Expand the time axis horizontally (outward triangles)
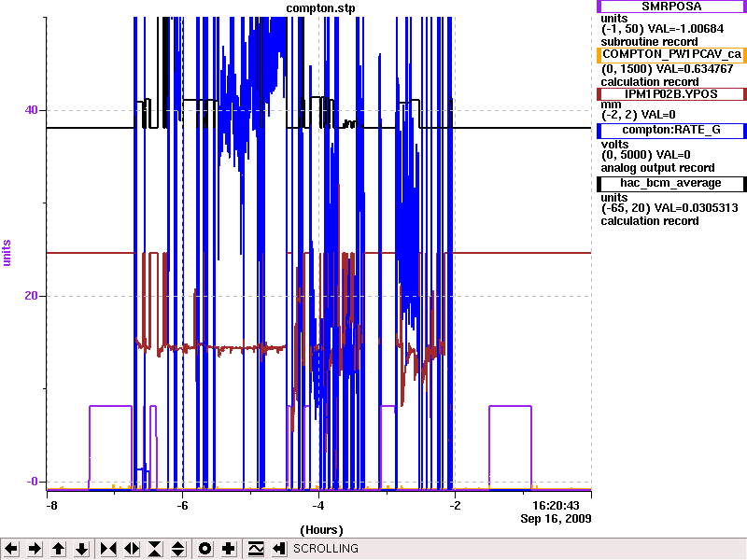747x560 pixels. [132, 549]
